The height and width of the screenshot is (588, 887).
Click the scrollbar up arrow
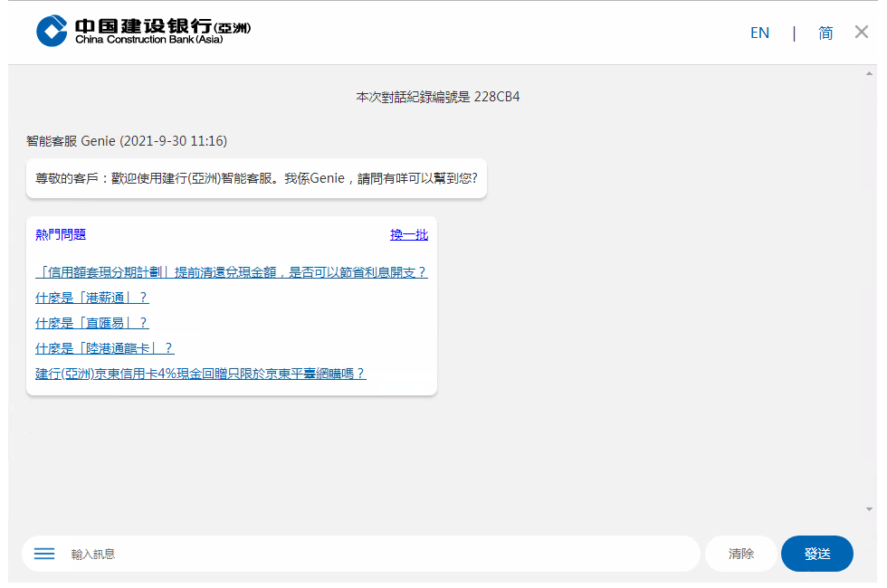[869, 73]
